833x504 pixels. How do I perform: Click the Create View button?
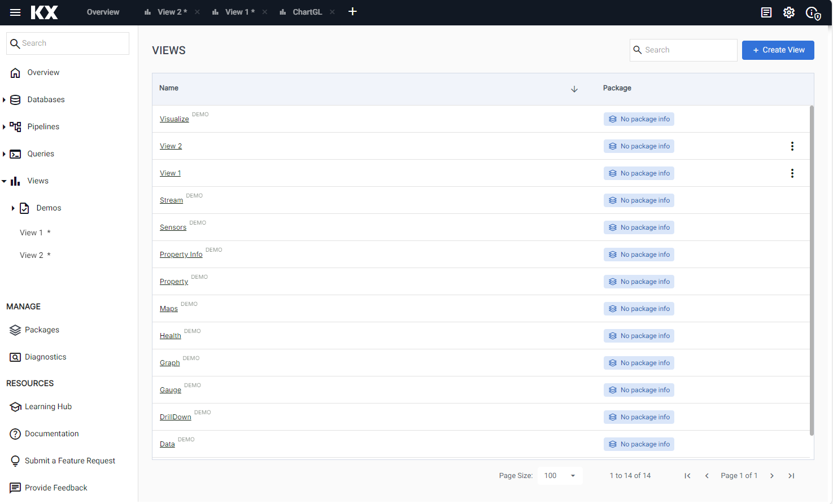(778, 50)
